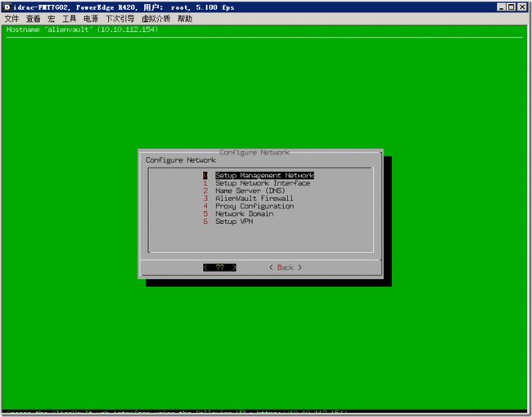This screenshot has width=532, height=417.
Task: Minimize the iDRAC console window
Action: point(502,7)
